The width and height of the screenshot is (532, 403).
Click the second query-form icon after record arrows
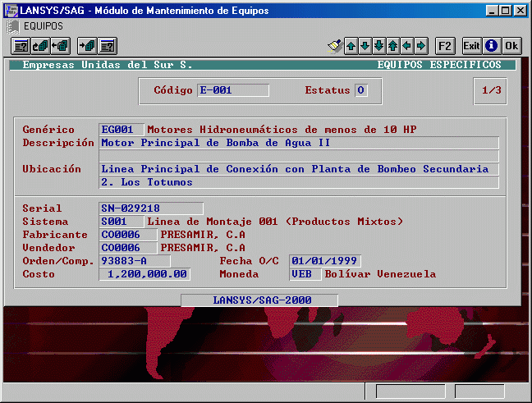[108, 46]
